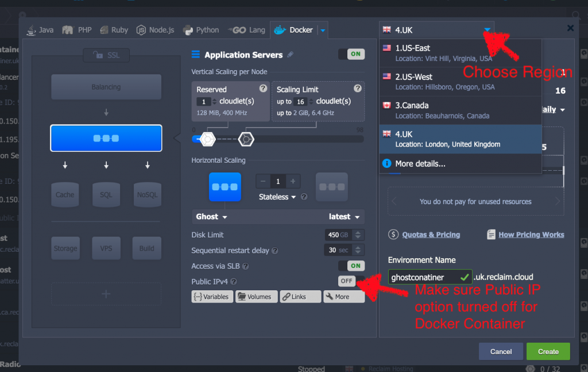The image size is (588, 372).
Task: Open the Stateless scaling mode dropdown
Action: point(277,197)
